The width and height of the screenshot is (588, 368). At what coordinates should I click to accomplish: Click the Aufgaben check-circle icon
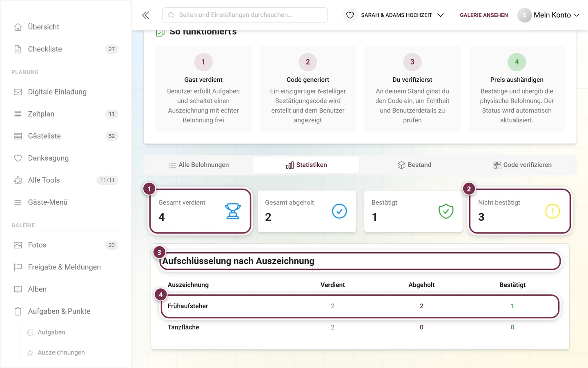[x=30, y=332]
